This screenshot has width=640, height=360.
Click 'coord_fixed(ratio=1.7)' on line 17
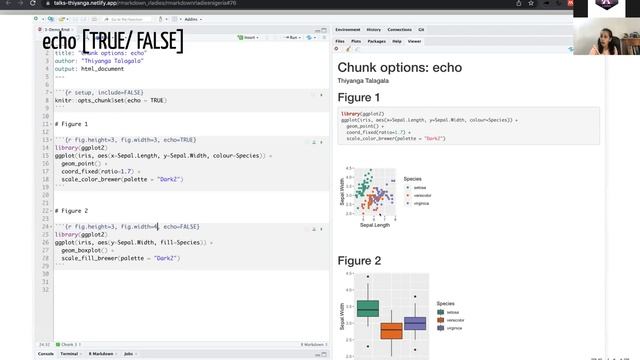pyautogui.click(x=98, y=171)
